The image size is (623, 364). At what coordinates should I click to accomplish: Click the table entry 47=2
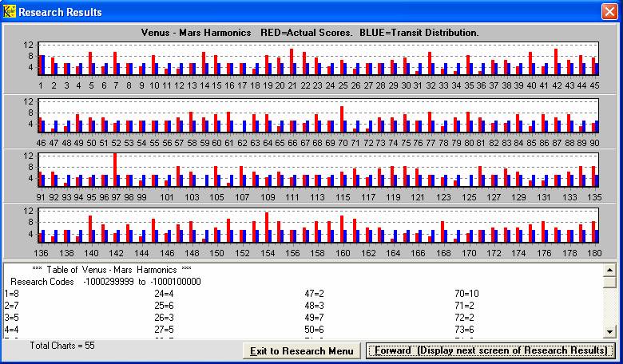point(315,294)
